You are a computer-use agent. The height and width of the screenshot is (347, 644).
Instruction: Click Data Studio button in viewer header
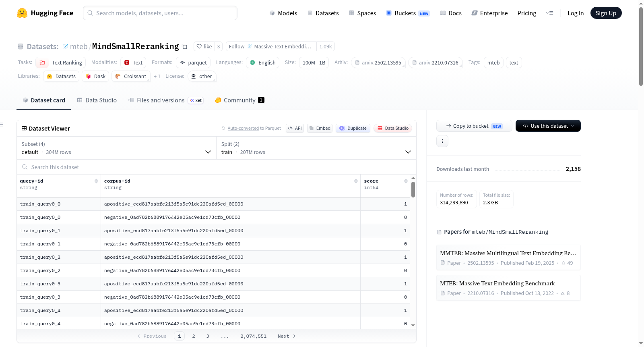pyautogui.click(x=393, y=128)
